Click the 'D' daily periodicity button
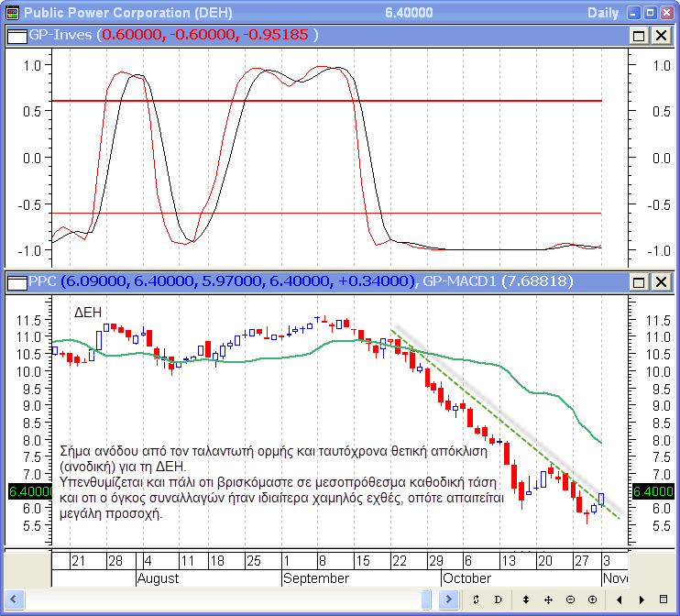The image size is (680, 616). pyautogui.click(x=499, y=599)
